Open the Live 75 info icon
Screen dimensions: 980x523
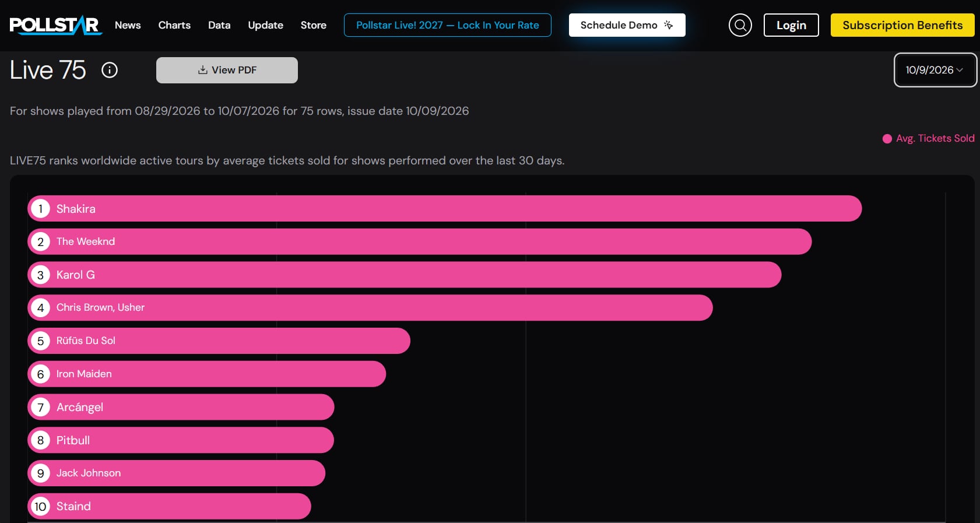pyautogui.click(x=110, y=70)
